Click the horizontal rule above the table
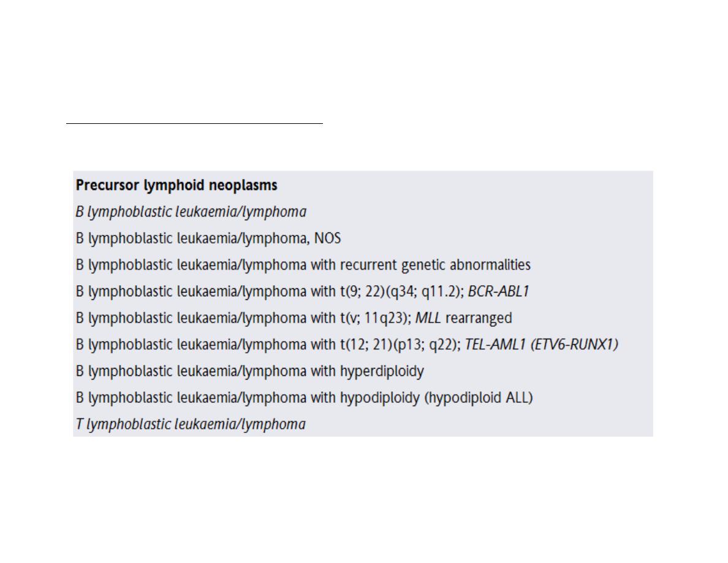The height and width of the screenshot is (563, 728). (194, 123)
